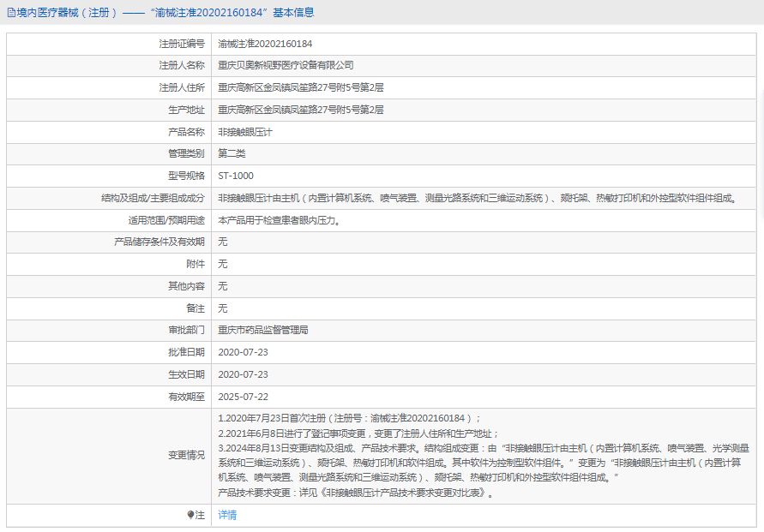Click the 适用范围/预期用途 label
Image resolution: width=764 pixels, height=532 pixels.
click(x=166, y=220)
